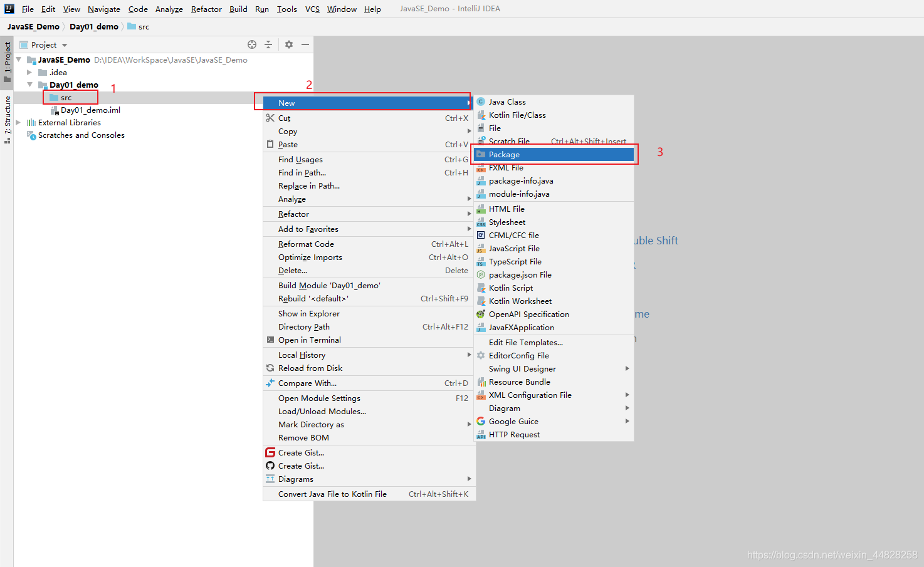Expand the Local History submenu arrow
This screenshot has height=567, width=924.
coord(469,355)
